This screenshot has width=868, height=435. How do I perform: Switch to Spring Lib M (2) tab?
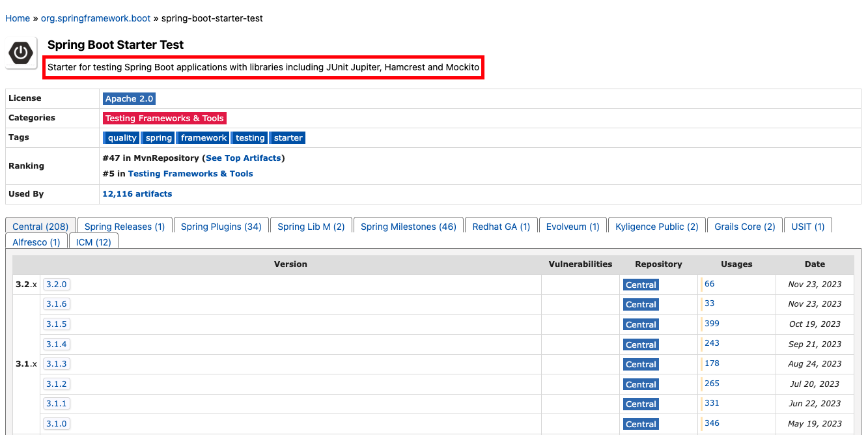pyautogui.click(x=311, y=226)
